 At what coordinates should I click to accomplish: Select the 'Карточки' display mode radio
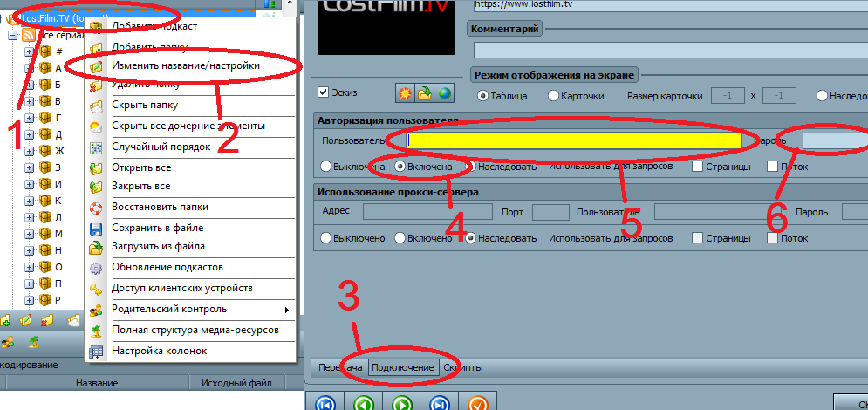click(553, 96)
